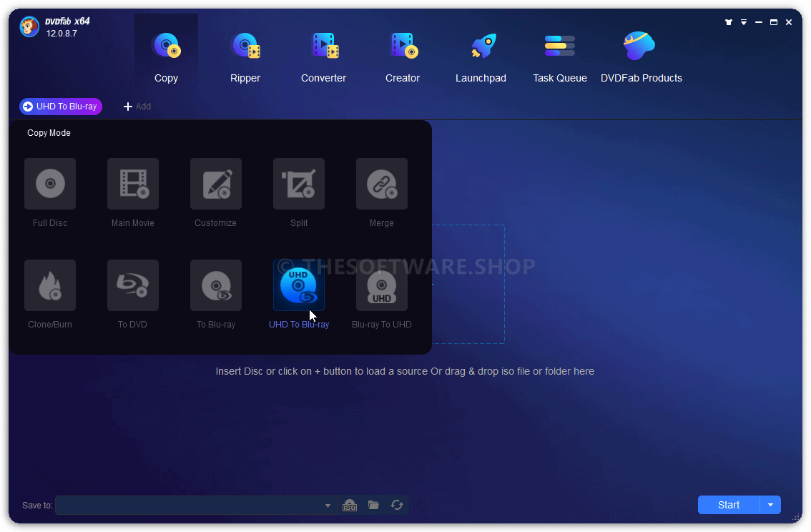Choose the To DVD mode
The image size is (811, 532).
[x=133, y=285]
